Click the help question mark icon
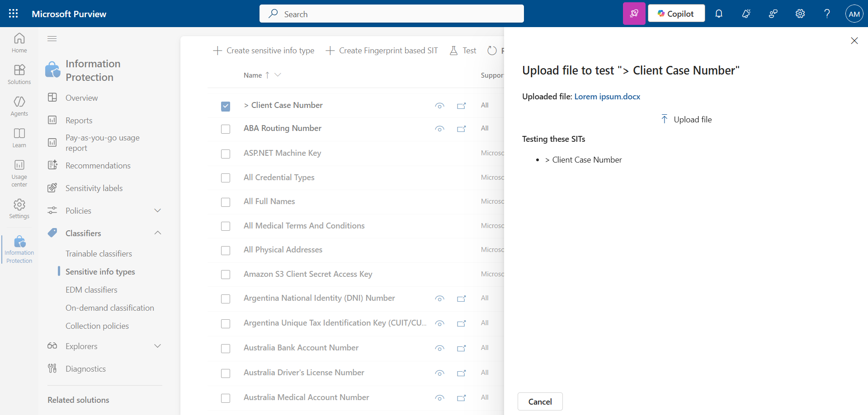The width and height of the screenshot is (868, 415). tap(827, 14)
